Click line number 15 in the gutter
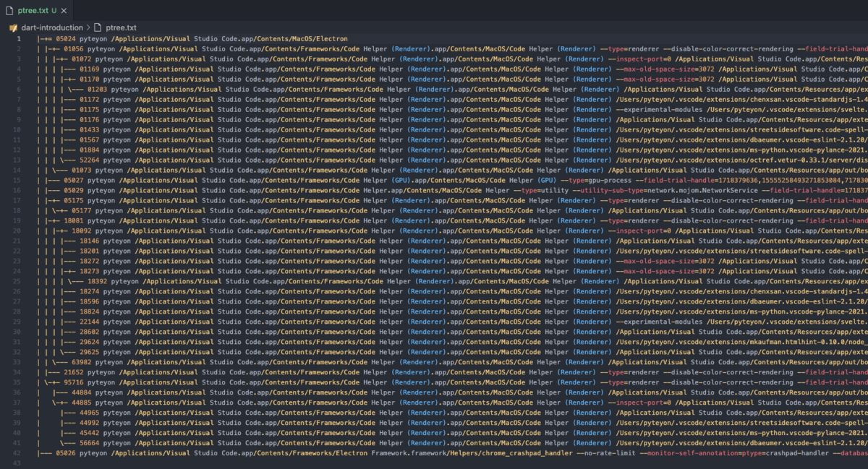The height and width of the screenshot is (469, 868). [18, 180]
